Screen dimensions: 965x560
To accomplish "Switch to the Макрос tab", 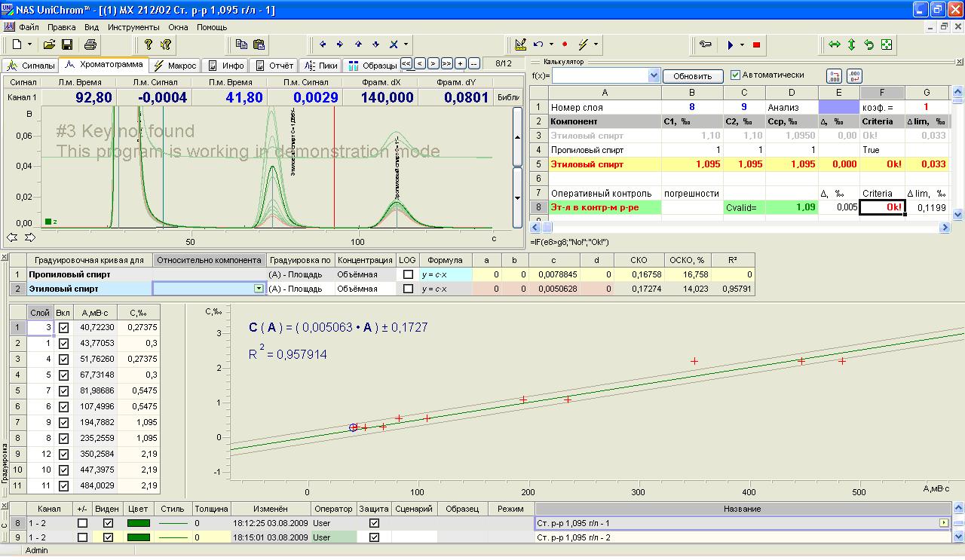I will 174,66.
